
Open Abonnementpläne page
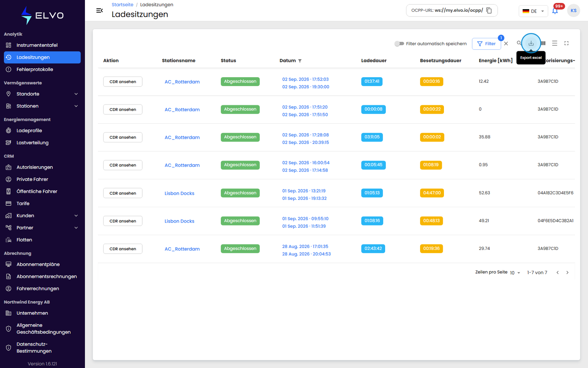point(42,264)
